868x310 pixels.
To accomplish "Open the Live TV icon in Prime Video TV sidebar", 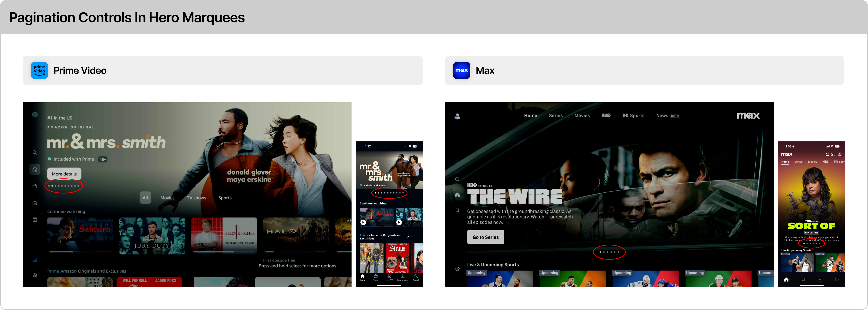I will coord(35,203).
